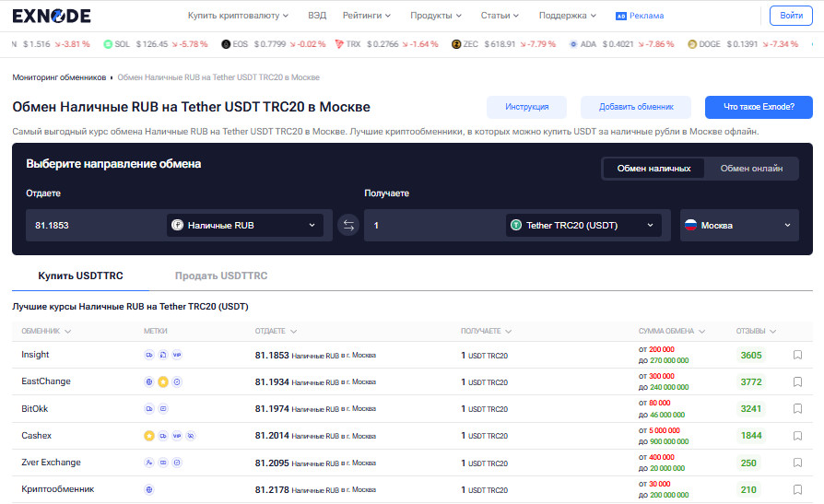
Task: Go to Мониторинг обменников breadcrumb
Action: point(59,77)
